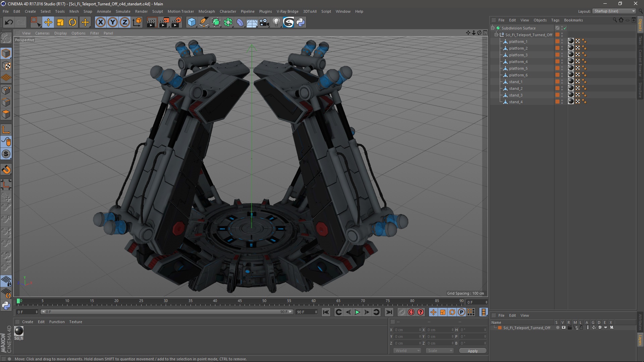The width and height of the screenshot is (644, 362).
Task: Select stand_4 object in Object Manager
Action: [x=516, y=102]
